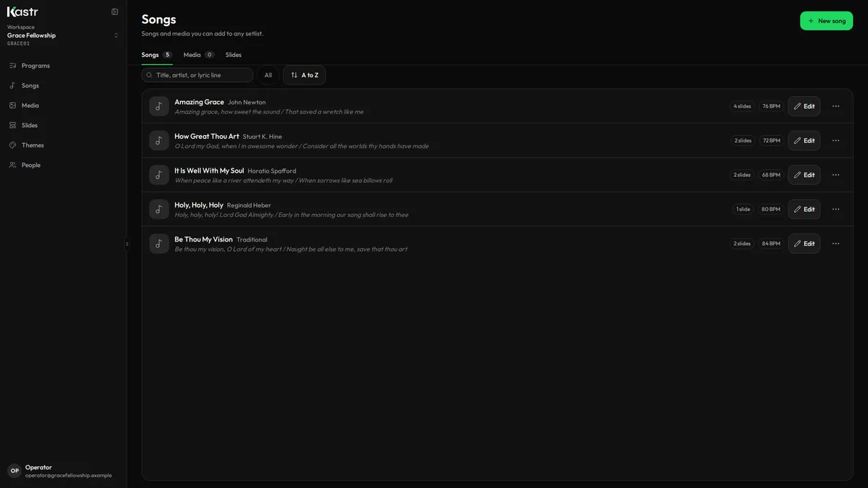Click the Horatio Spafford artist name

272,171
